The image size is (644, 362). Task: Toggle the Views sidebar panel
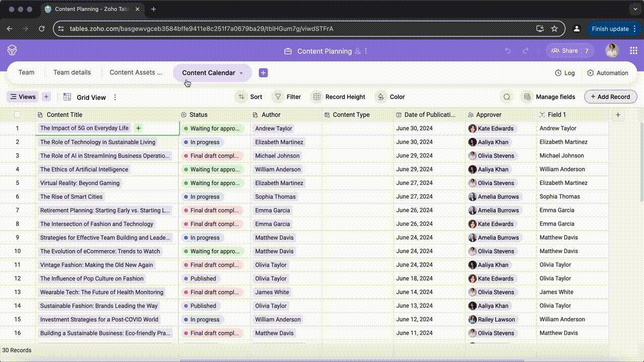[23, 97]
